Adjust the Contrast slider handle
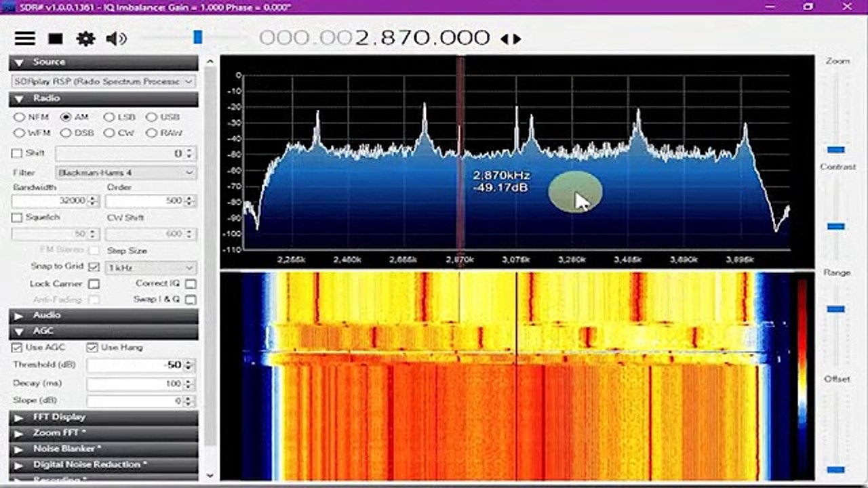868x488 pixels. 836,226
